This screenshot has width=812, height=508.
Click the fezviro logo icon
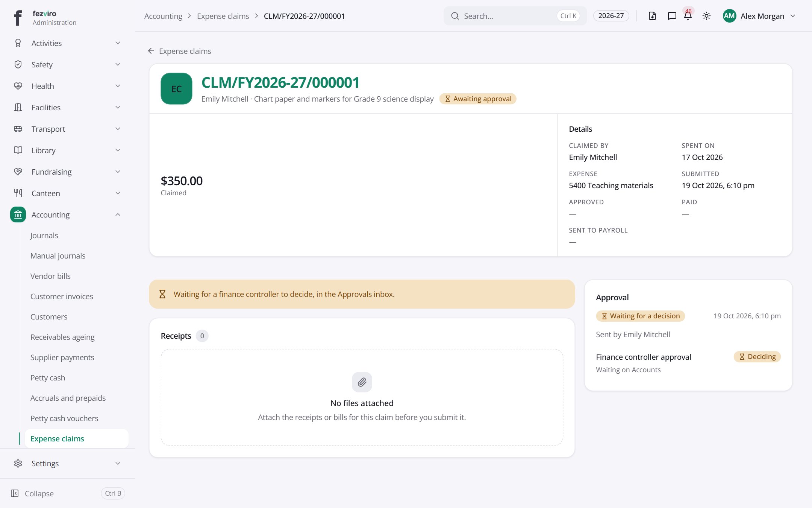click(18, 18)
